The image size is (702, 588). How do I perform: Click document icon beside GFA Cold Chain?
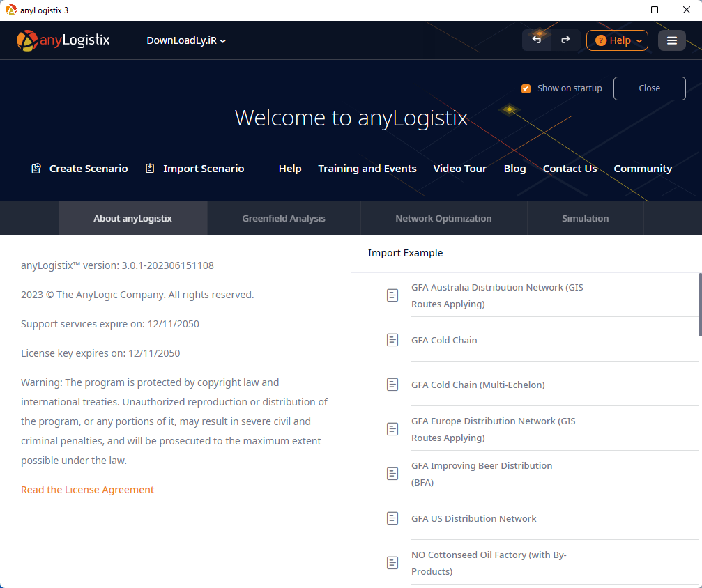pos(392,340)
